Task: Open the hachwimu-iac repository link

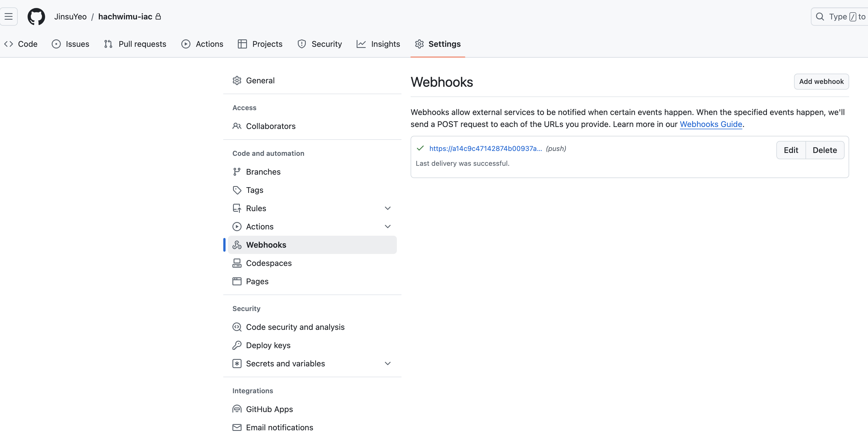Action: 125,17
